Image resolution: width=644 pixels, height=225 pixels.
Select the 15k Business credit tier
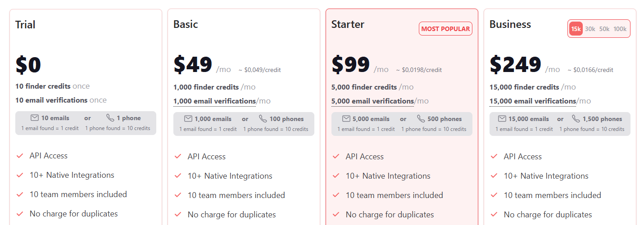coord(576,29)
